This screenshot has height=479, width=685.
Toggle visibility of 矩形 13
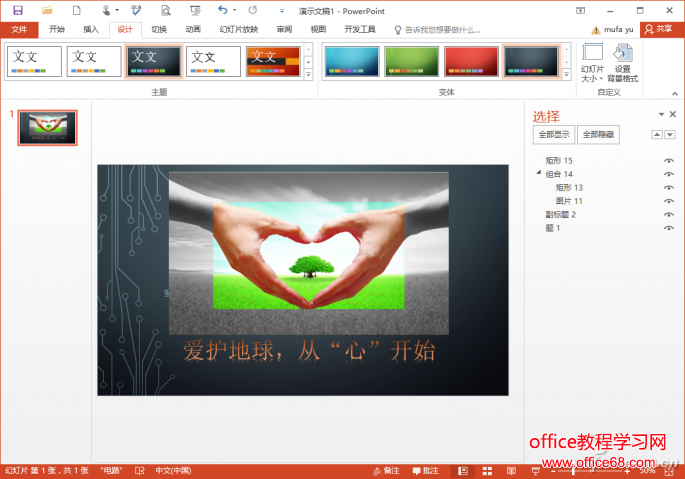tap(668, 187)
